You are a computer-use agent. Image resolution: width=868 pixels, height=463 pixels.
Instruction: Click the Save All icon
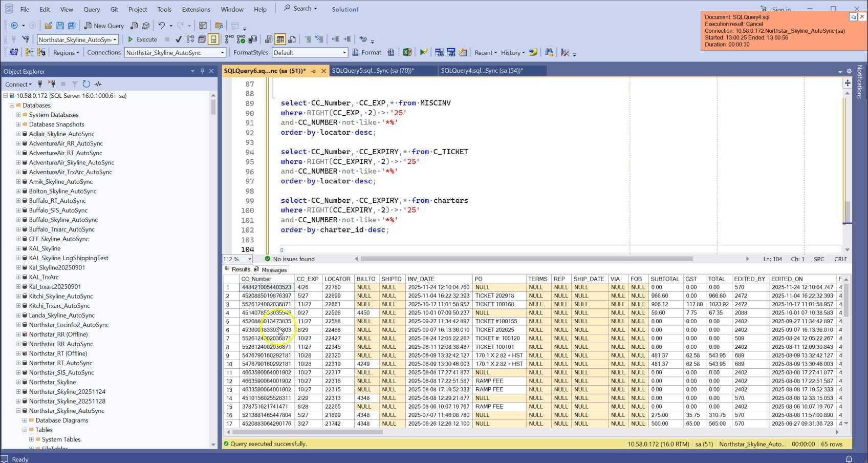(x=72, y=26)
